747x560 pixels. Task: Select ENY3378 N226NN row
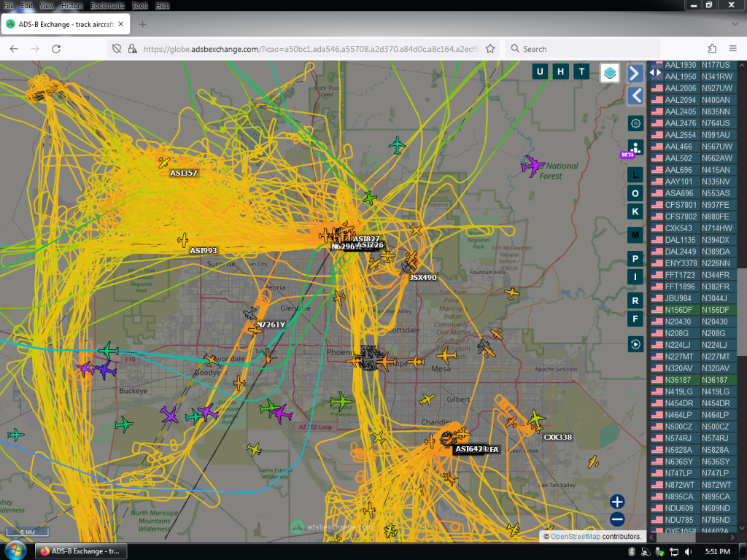[x=694, y=263]
